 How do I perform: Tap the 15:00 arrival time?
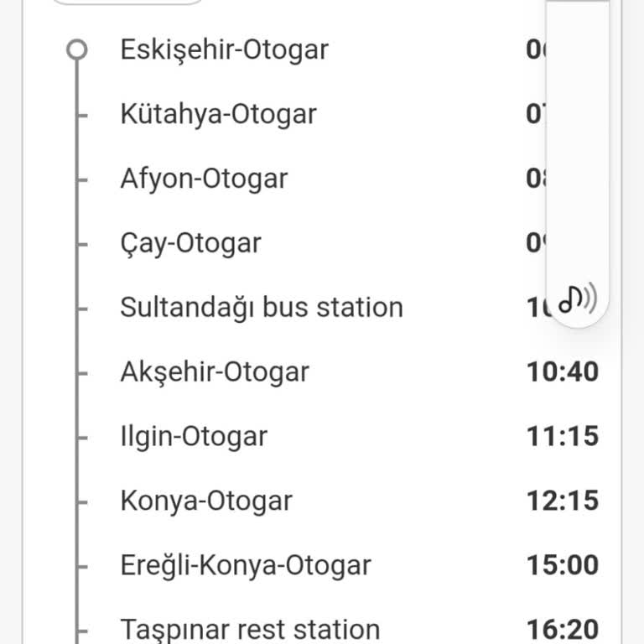563,565
